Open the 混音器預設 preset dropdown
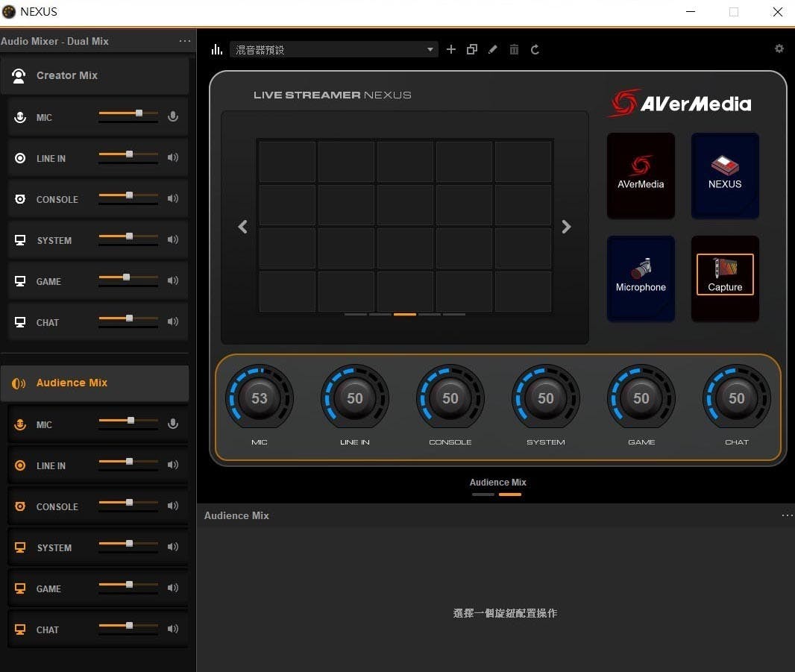The height and width of the screenshot is (672, 795). (334, 49)
